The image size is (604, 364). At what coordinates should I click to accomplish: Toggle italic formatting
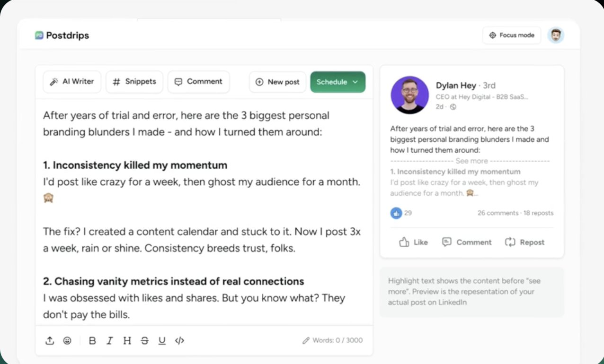(x=109, y=340)
